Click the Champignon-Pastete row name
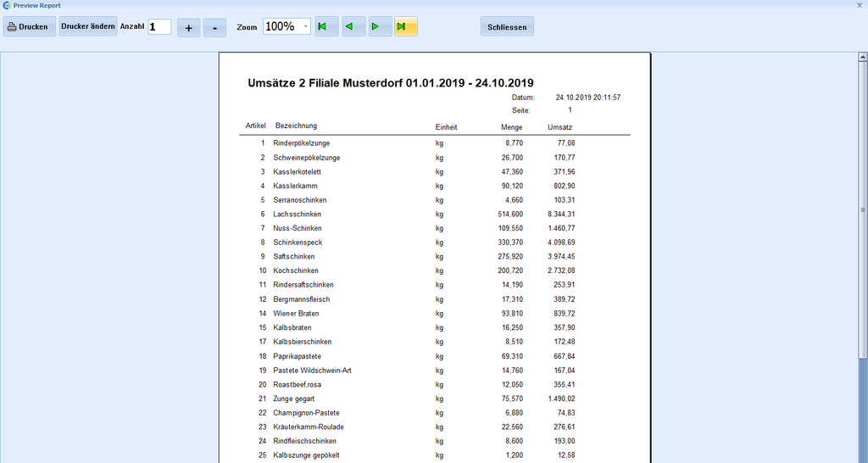Screen dimensions: 868x463 pyautogui.click(x=306, y=413)
